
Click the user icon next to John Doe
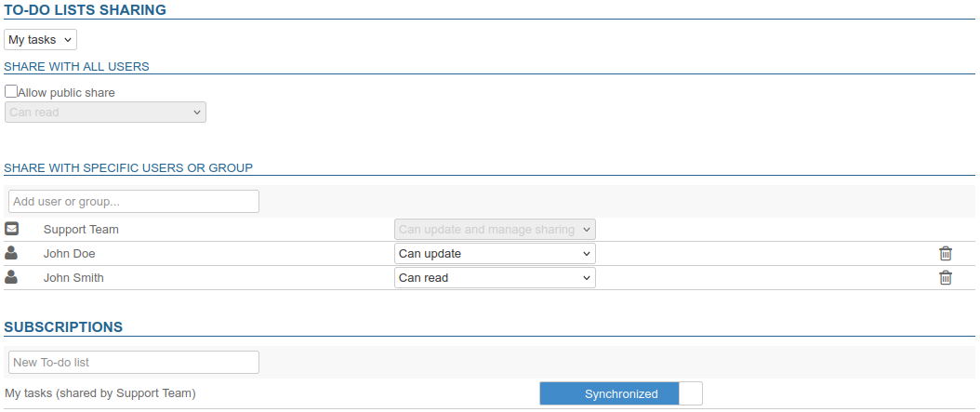coord(12,253)
